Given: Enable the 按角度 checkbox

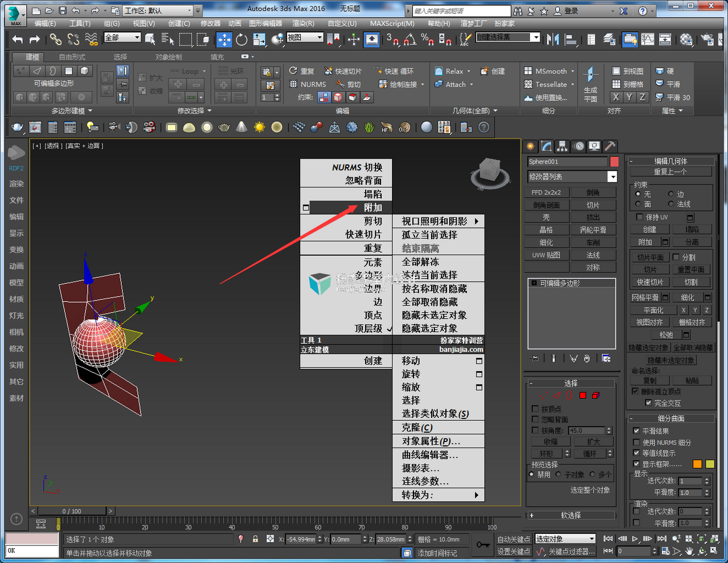Looking at the screenshot, I should click(535, 430).
